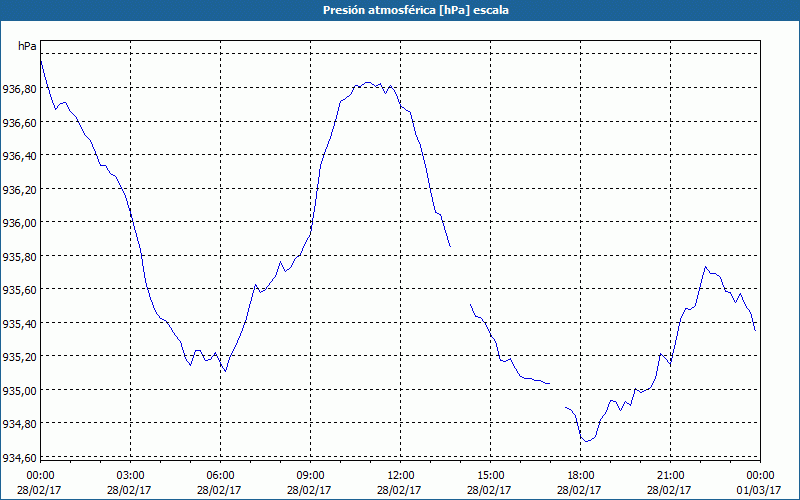Click the 28/02/17 date under 18:00
Image resolution: width=800 pixels, height=500 pixels.
point(579,490)
